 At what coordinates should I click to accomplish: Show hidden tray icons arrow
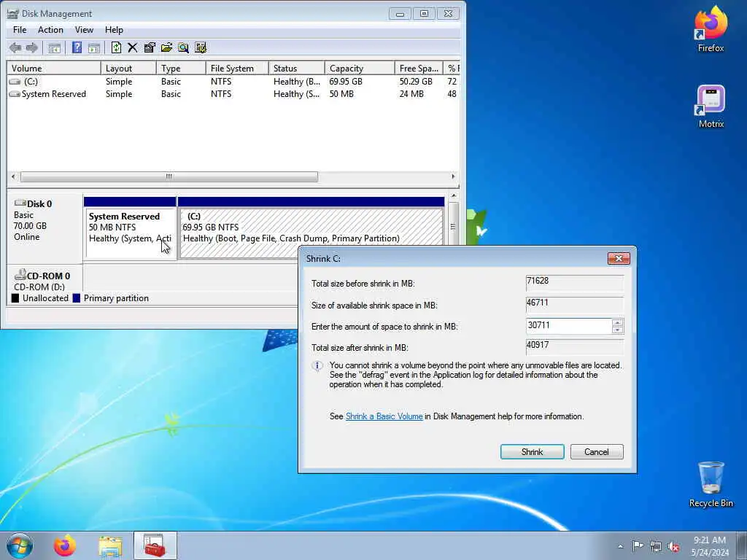coord(620,546)
